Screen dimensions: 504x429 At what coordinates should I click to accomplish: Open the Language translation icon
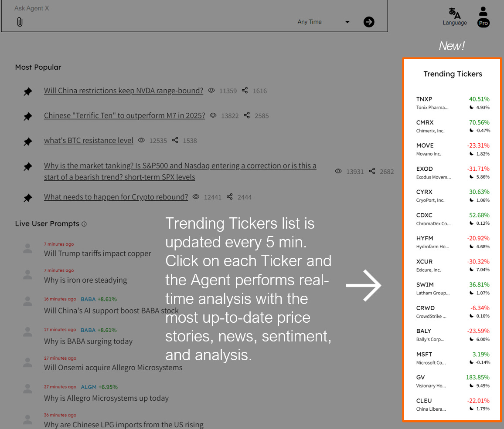tap(454, 13)
